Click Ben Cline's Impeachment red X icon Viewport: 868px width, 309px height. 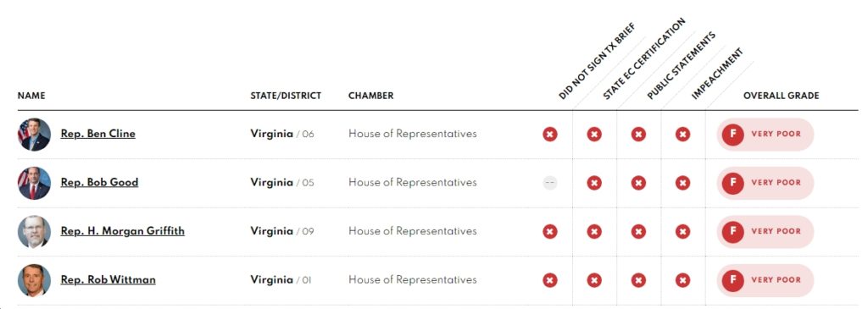[x=682, y=135]
